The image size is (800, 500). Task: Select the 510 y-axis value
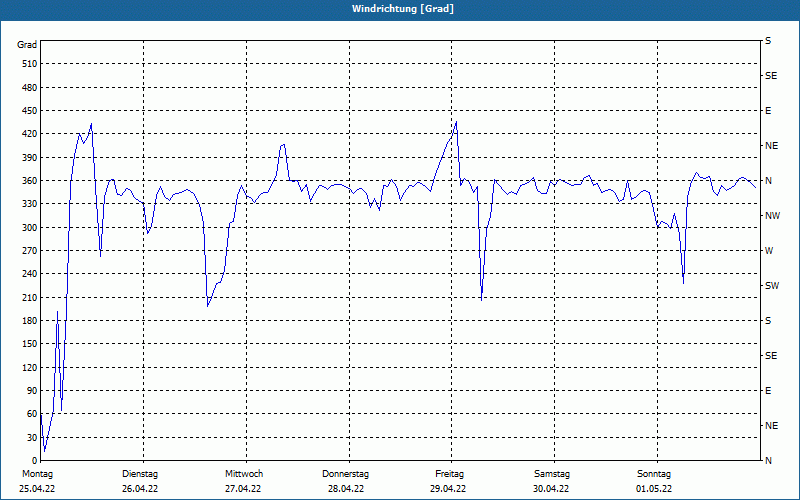(x=30, y=64)
